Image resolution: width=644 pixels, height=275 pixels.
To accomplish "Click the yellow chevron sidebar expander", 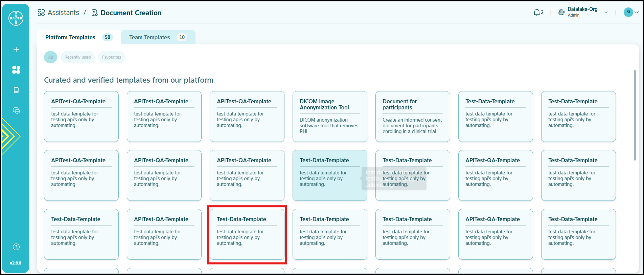I will (10, 136).
